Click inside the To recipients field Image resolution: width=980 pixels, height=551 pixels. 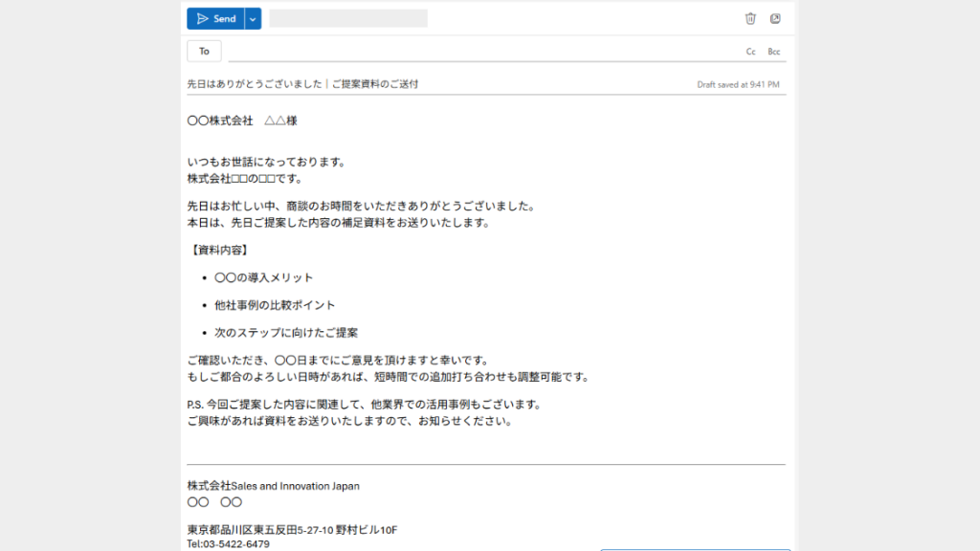pos(479,52)
